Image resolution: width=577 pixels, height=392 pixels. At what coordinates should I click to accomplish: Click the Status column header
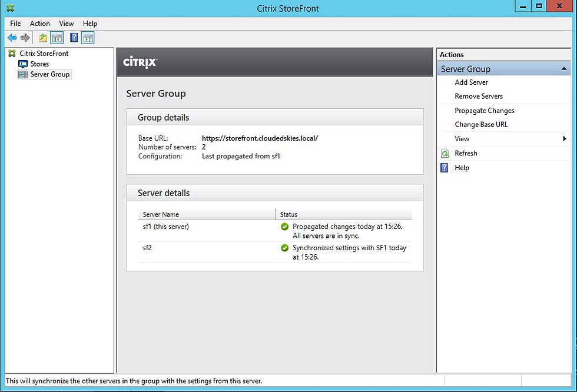[343, 214]
